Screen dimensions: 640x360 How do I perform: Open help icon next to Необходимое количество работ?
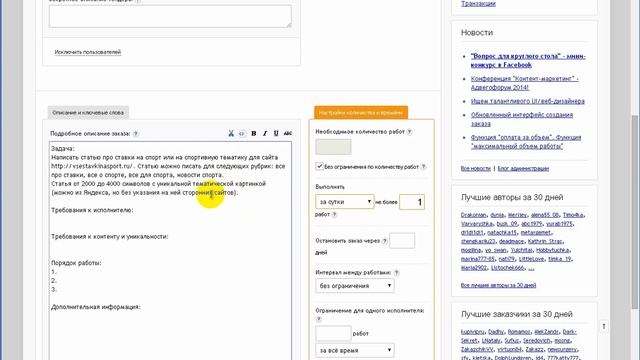click(x=409, y=132)
